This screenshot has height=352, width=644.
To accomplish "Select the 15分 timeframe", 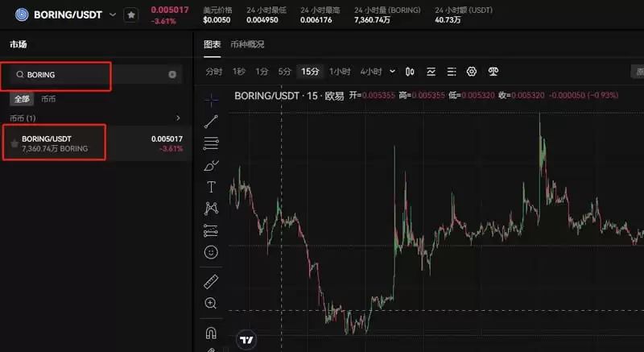I will [310, 72].
